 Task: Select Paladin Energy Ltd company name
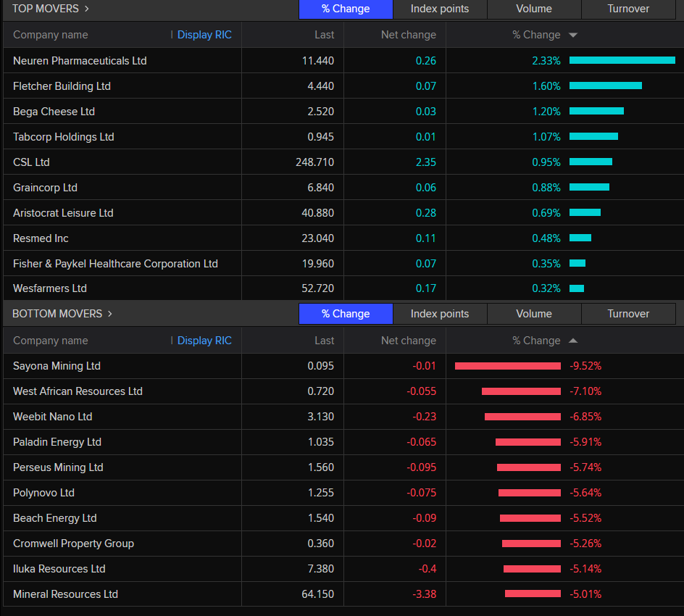(x=57, y=442)
